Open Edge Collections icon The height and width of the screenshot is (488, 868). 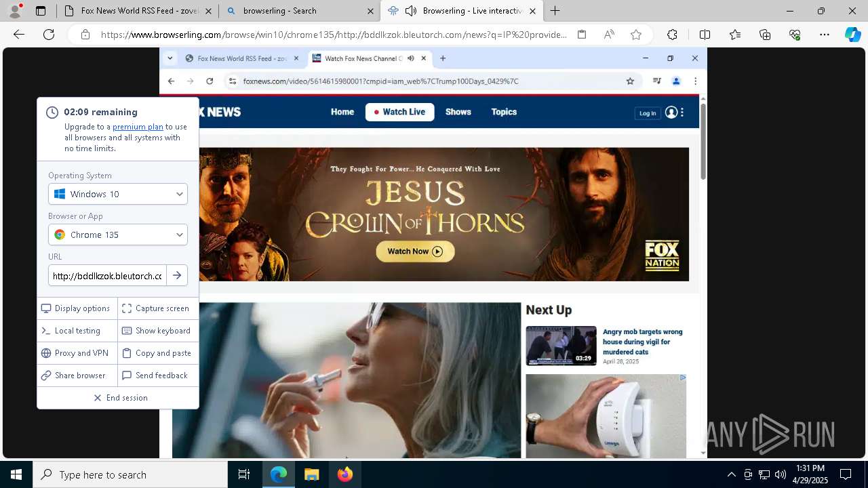pyautogui.click(x=765, y=35)
